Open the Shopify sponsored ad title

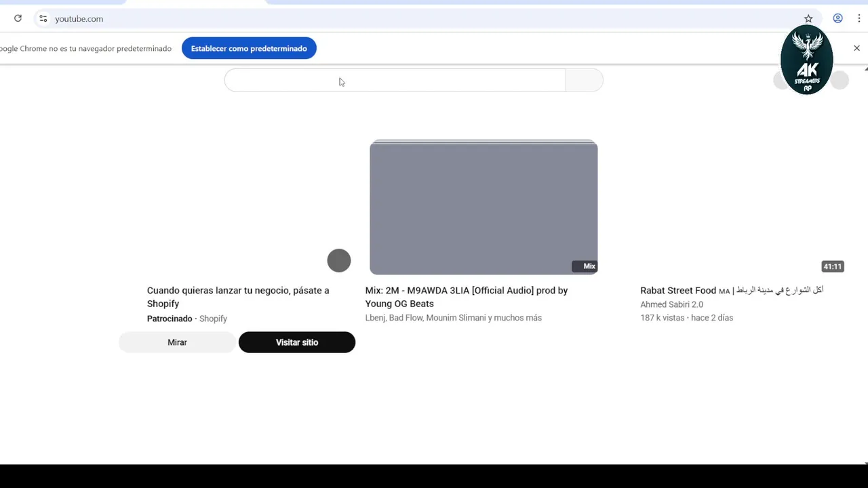[238, 297]
